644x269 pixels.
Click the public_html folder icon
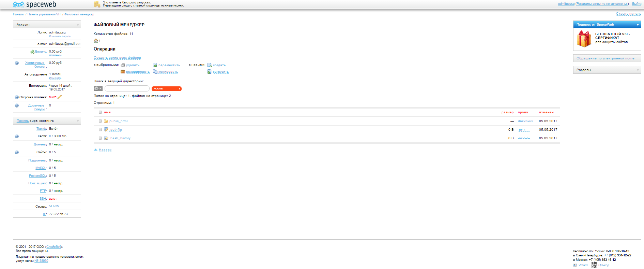coord(106,121)
